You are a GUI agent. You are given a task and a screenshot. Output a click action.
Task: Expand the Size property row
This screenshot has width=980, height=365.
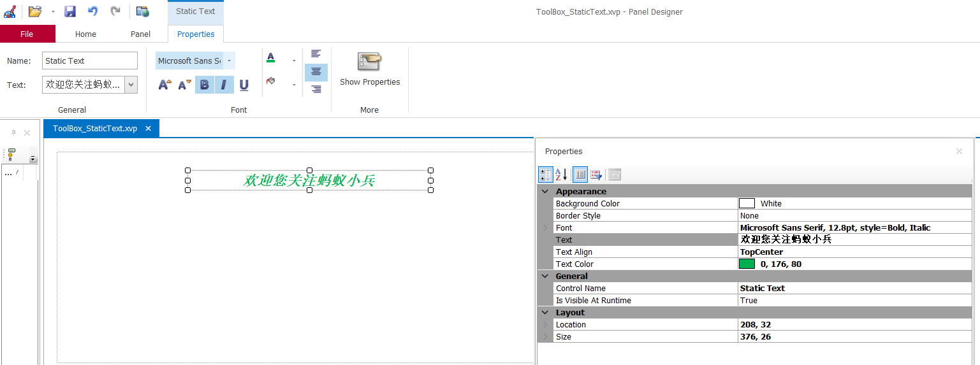tap(545, 336)
